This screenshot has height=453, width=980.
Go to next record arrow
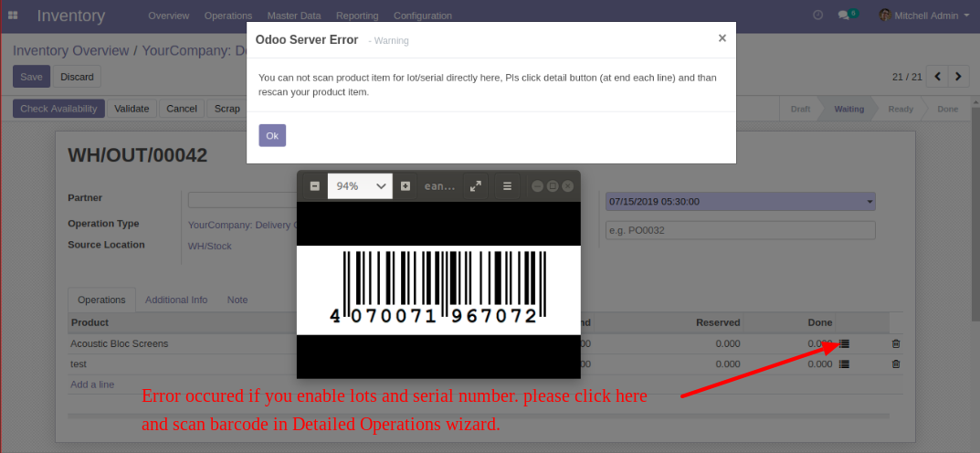[958, 77]
